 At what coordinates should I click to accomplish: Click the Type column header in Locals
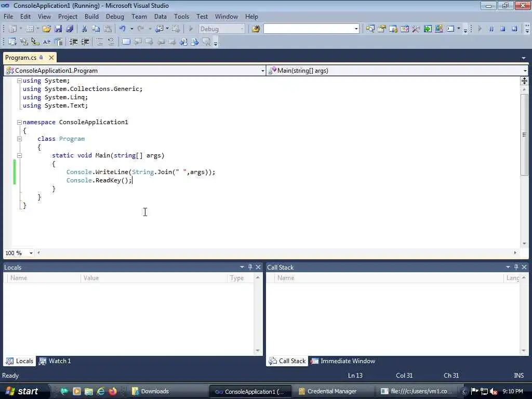(241, 278)
